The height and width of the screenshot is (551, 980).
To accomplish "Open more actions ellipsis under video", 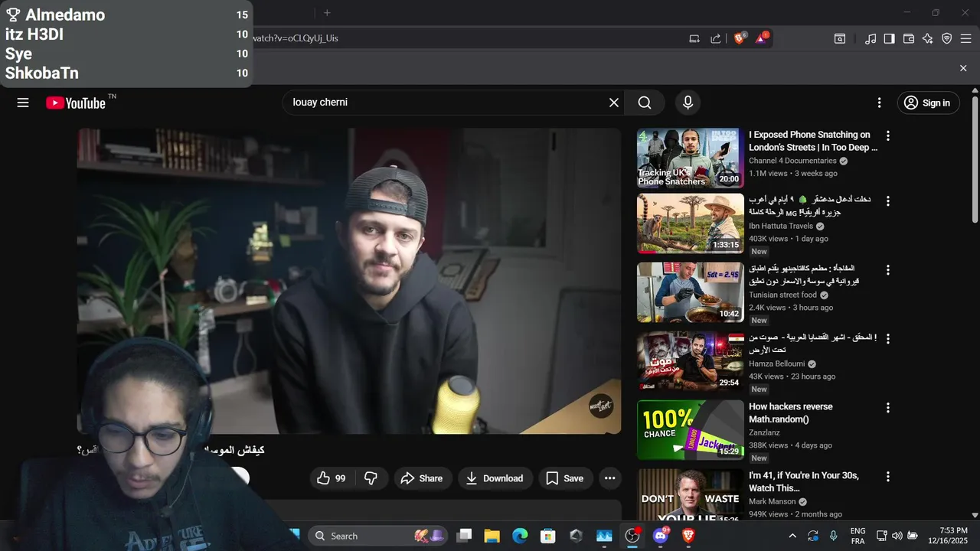I will pos(609,478).
